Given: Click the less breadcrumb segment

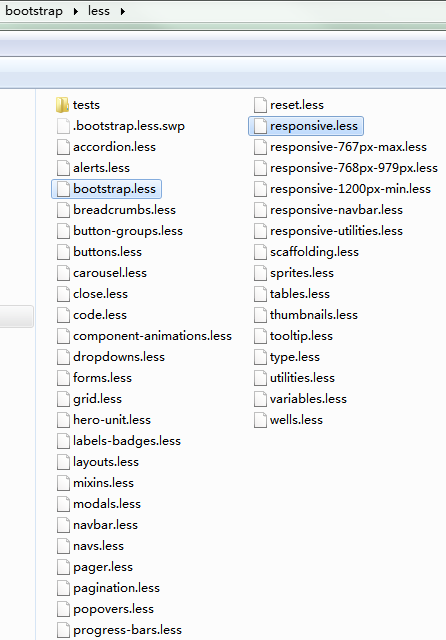Looking at the screenshot, I should pos(99,11).
